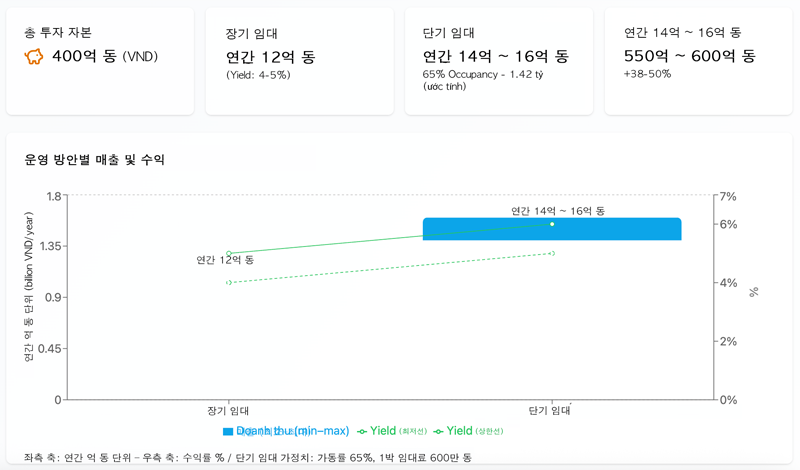Screen dimensions: 800x470
Task: Click the 장기 임대 dashed-line yield point
Action: click(x=229, y=282)
